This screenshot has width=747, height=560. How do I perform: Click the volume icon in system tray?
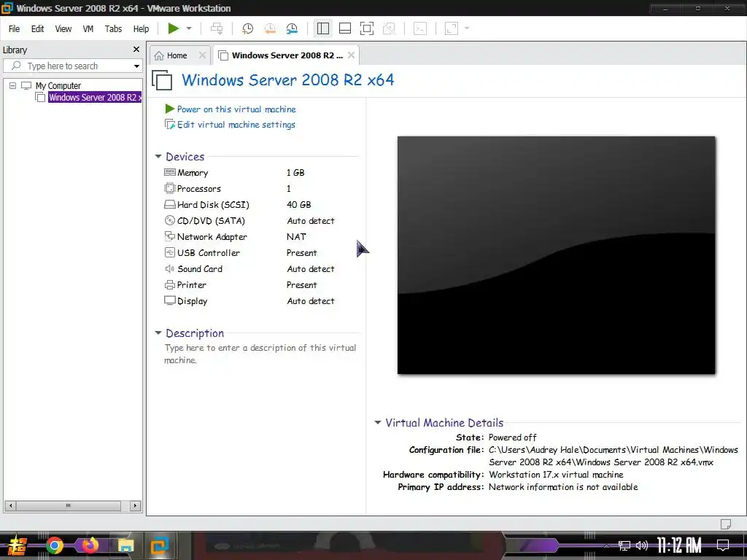(x=642, y=545)
